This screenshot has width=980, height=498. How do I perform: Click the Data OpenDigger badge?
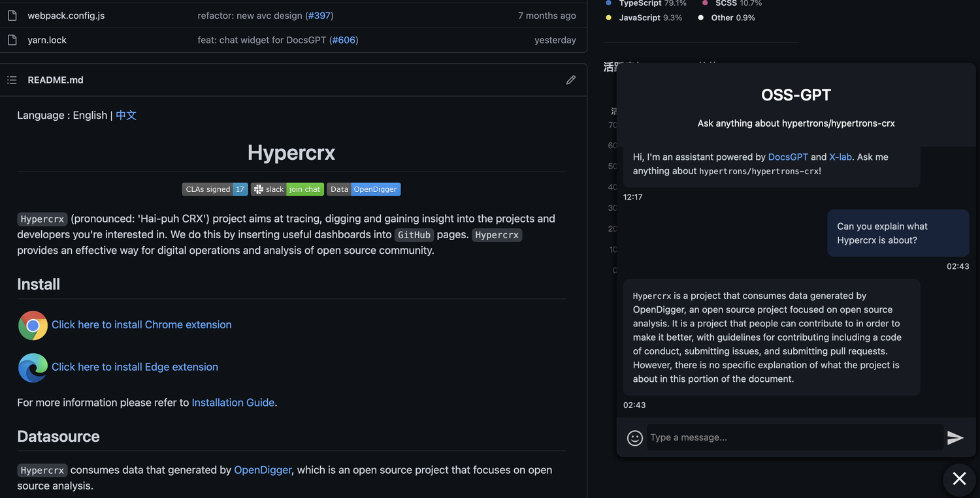pyautogui.click(x=364, y=189)
